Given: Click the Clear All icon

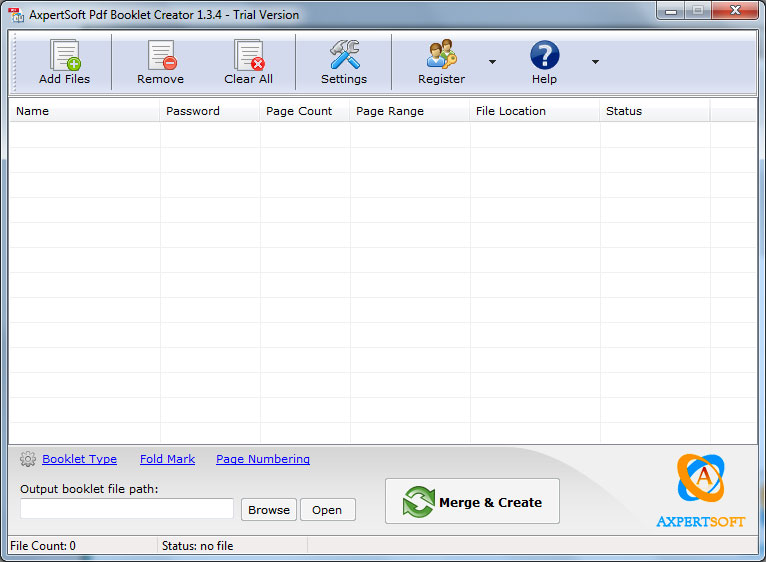Looking at the screenshot, I should [x=249, y=55].
